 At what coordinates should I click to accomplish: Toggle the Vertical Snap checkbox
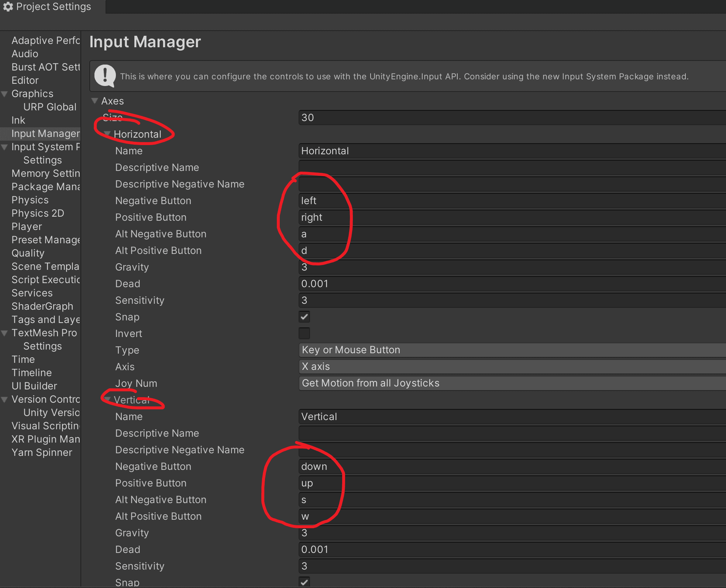click(x=304, y=582)
